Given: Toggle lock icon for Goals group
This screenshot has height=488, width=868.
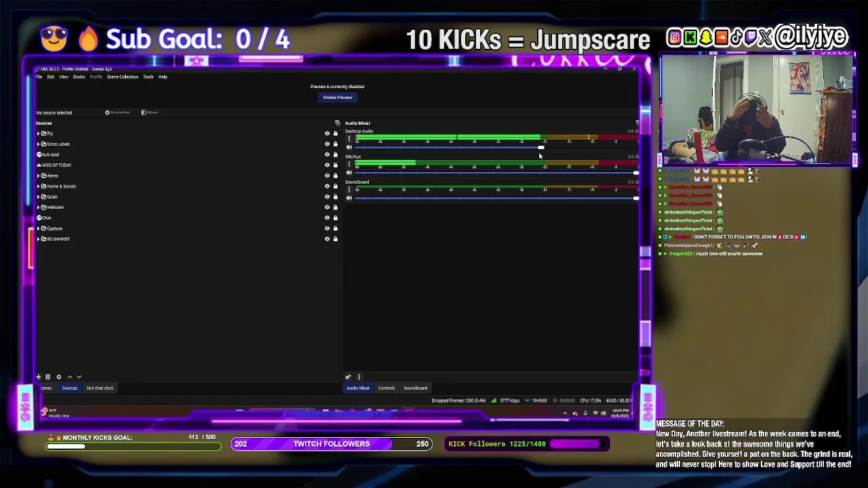Looking at the screenshot, I should click(x=335, y=197).
